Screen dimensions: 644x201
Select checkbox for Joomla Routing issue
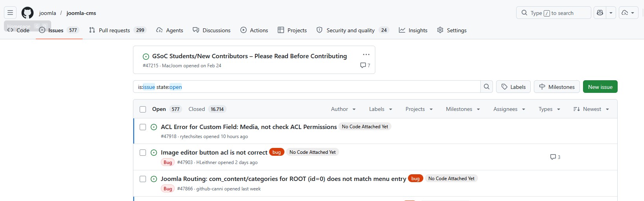pyautogui.click(x=143, y=179)
